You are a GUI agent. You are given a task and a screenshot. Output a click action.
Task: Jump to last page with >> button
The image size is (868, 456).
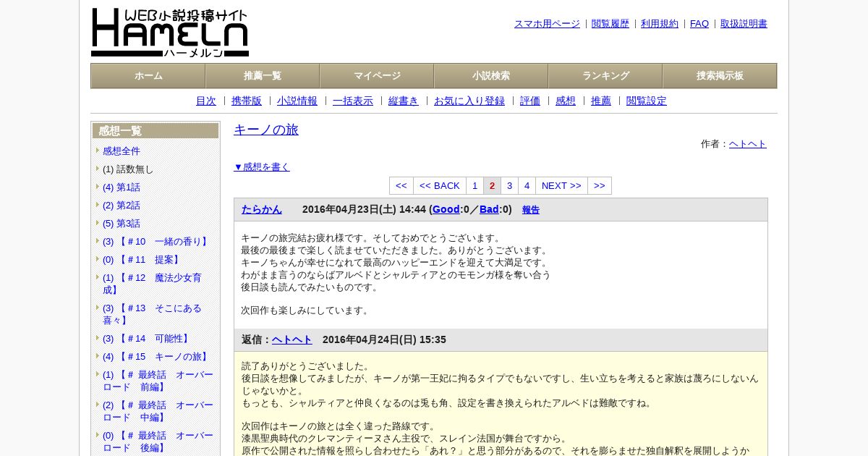[600, 185]
